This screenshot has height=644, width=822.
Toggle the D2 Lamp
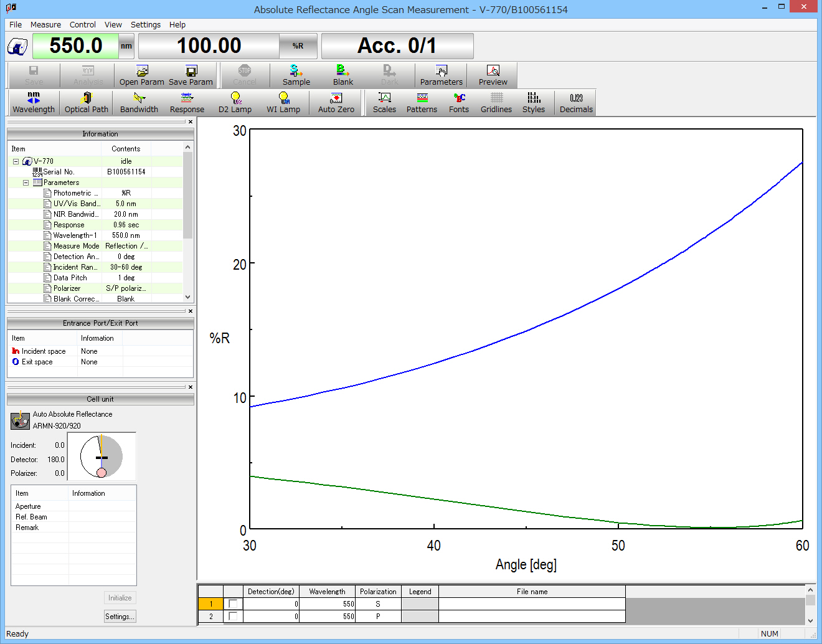[235, 102]
